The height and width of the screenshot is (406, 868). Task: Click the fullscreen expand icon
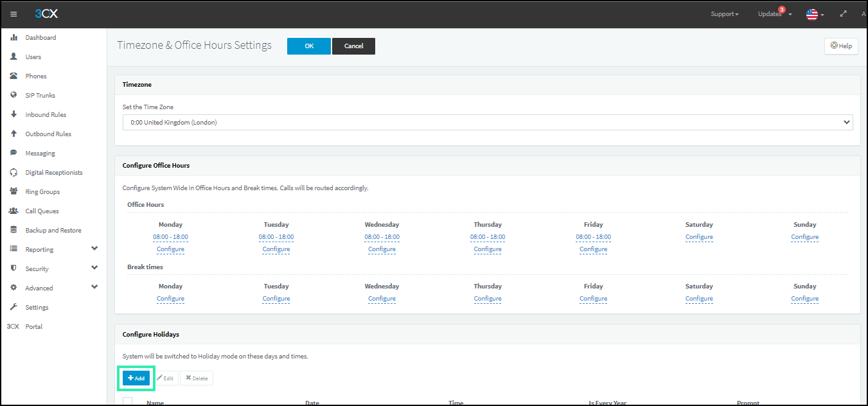(844, 13)
